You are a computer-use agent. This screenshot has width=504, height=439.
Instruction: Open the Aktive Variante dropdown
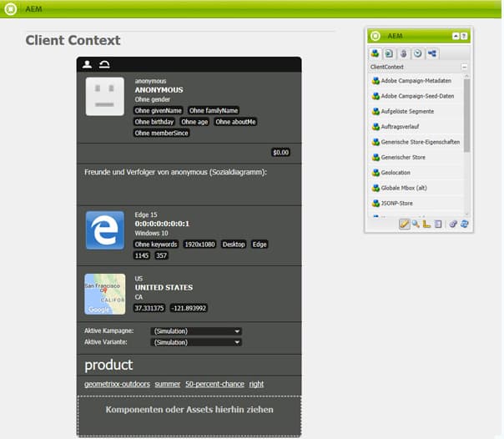[196, 342]
